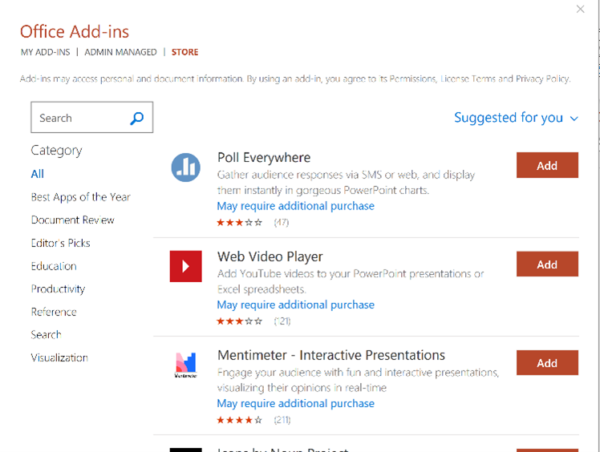The image size is (600, 452).
Task: Open the Suggested for you dropdown
Action: tap(516, 118)
